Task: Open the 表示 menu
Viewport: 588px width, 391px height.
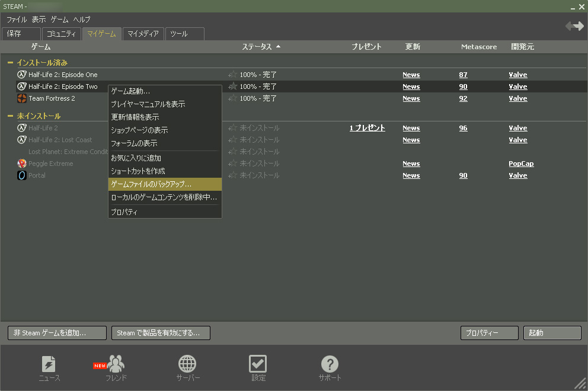Action: [x=39, y=20]
